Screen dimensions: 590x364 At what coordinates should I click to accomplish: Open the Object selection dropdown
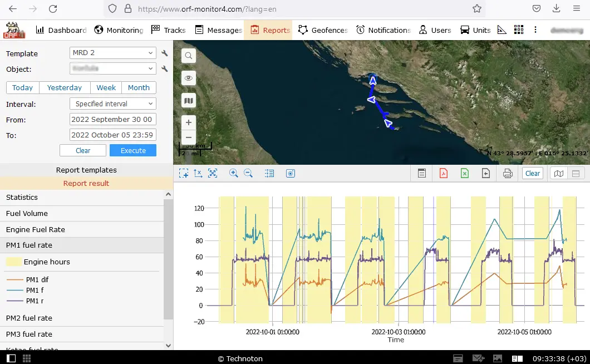(113, 68)
